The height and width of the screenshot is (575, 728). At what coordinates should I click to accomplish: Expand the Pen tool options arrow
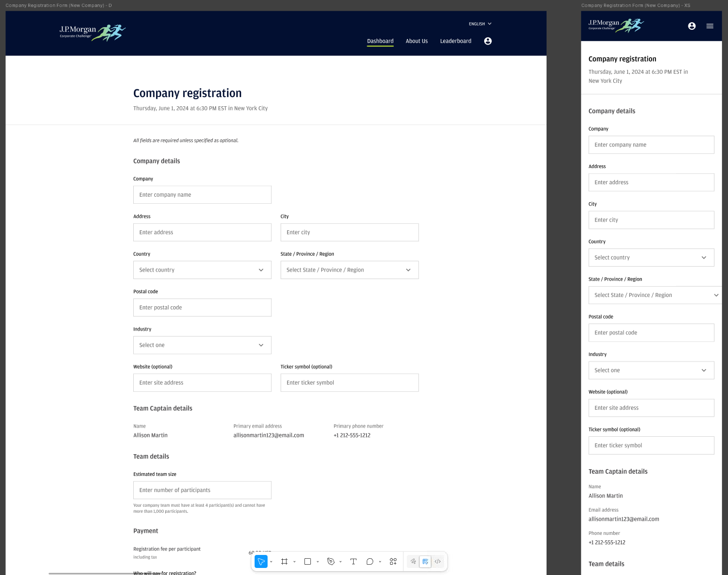point(341,561)
